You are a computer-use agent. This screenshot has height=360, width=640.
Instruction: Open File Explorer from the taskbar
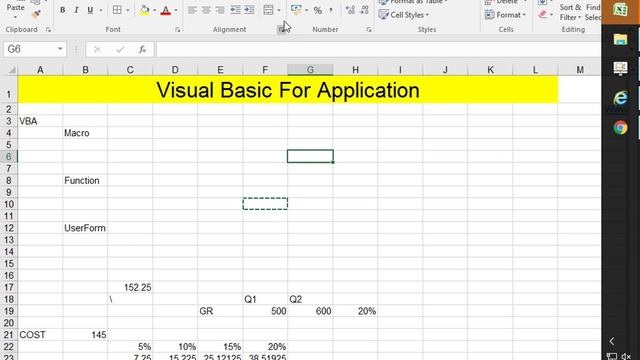(620, 39)
